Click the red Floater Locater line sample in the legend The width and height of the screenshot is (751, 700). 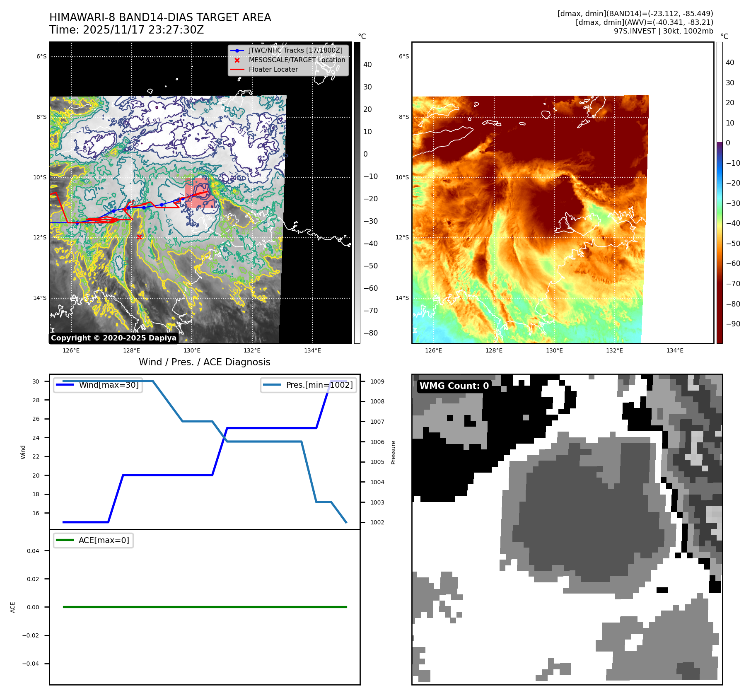point(237,70)
